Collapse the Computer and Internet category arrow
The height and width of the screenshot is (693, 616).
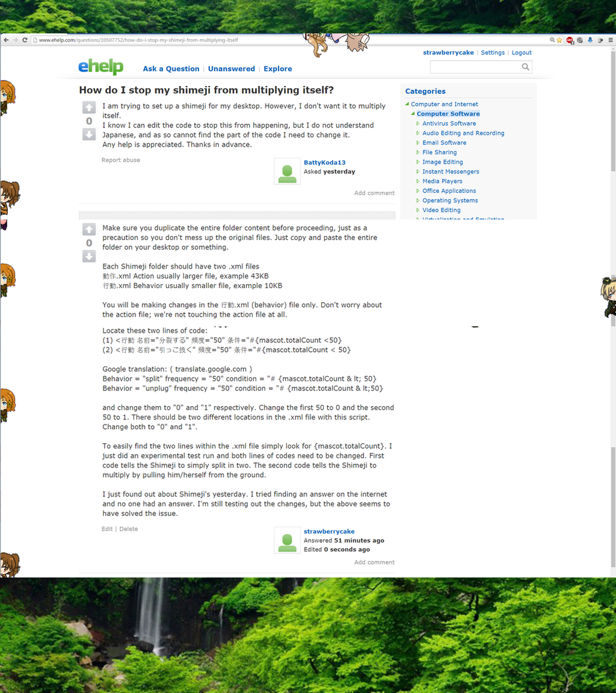click(407, 104)
